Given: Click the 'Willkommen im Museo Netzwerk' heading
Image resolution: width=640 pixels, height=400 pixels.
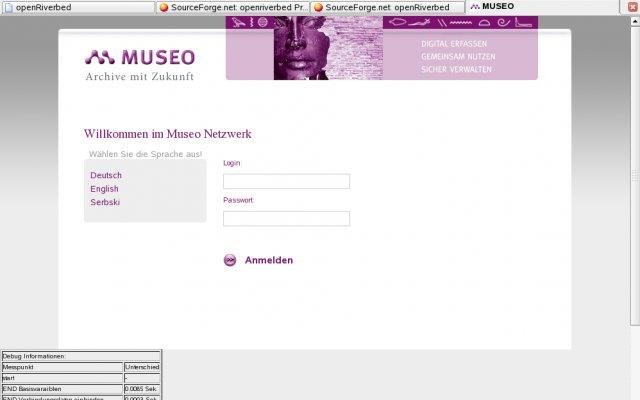Looking at the screenshot, I should (167, 133).
